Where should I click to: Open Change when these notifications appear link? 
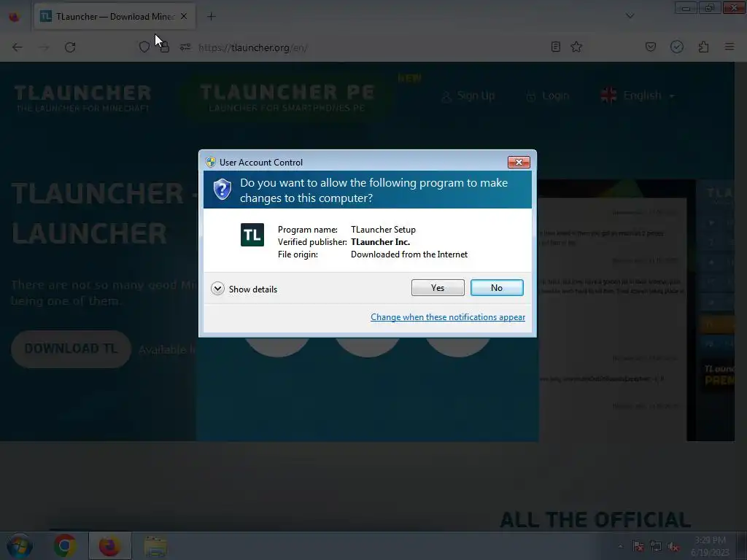coord(448,317)
